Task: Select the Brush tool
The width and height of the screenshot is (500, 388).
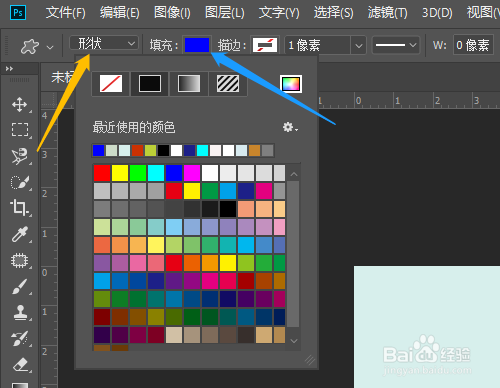Action: (x=20, y=286)
